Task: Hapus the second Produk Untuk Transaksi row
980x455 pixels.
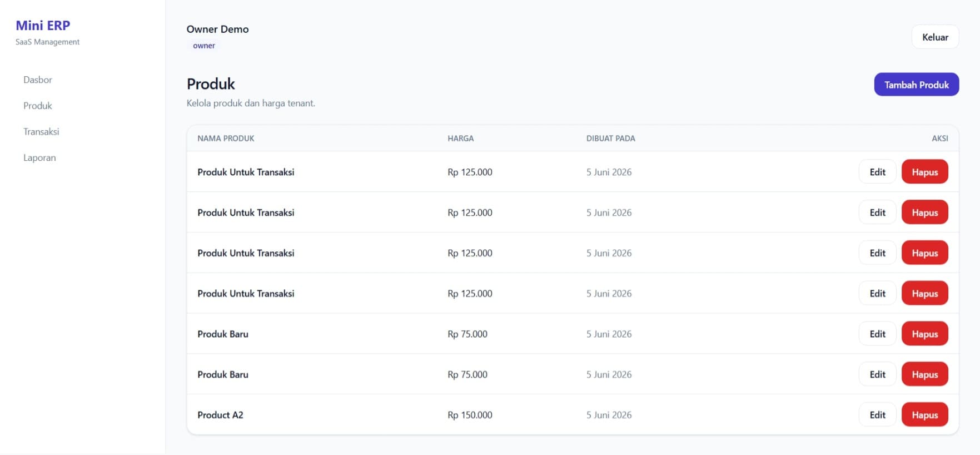Action: click(924, 212)
